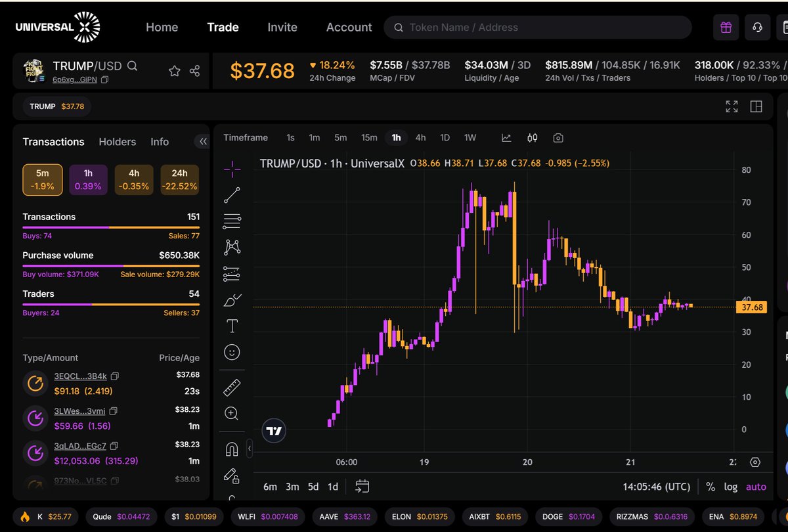Image resolution: width=788 pixels, height=532 pixels.
Task: Switch timeframe to 1s
Action: coord(290,138)
